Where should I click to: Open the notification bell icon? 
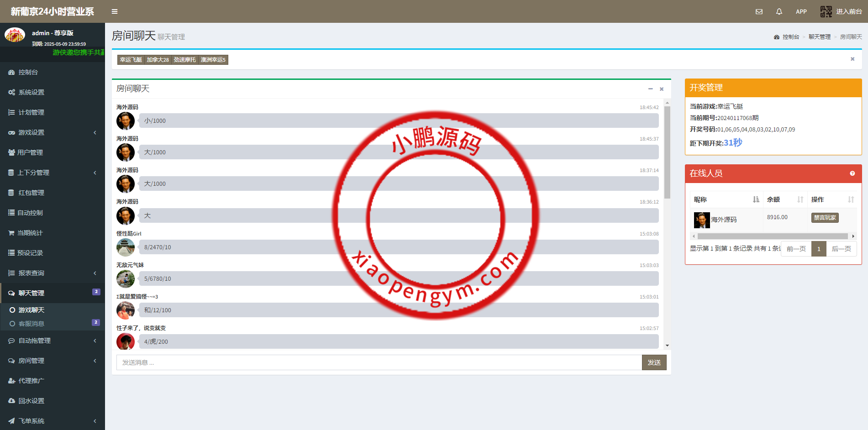[x=779, y=11]
